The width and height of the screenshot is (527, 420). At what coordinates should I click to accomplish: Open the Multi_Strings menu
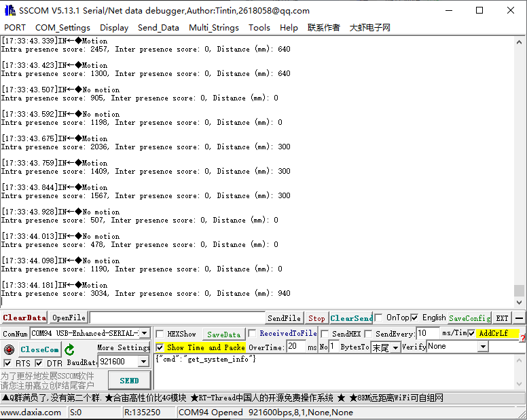click(213, 28)
